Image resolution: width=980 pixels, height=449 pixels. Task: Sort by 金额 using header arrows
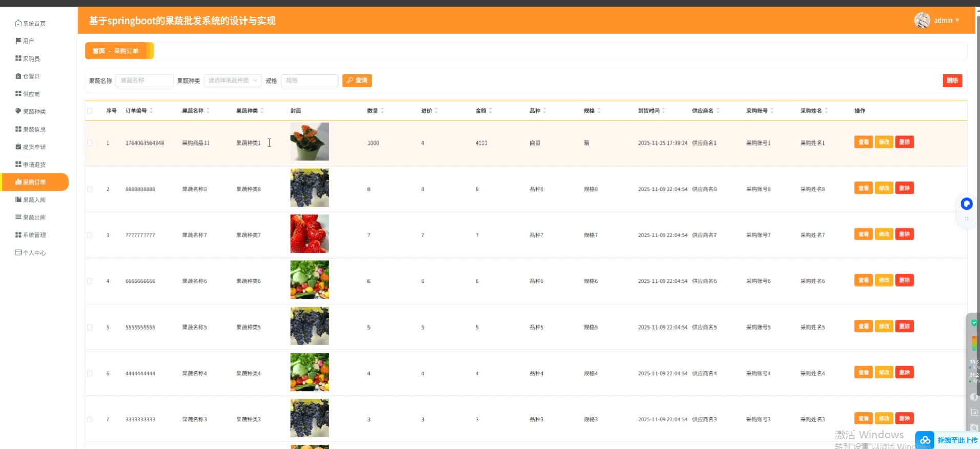point(491,111)
